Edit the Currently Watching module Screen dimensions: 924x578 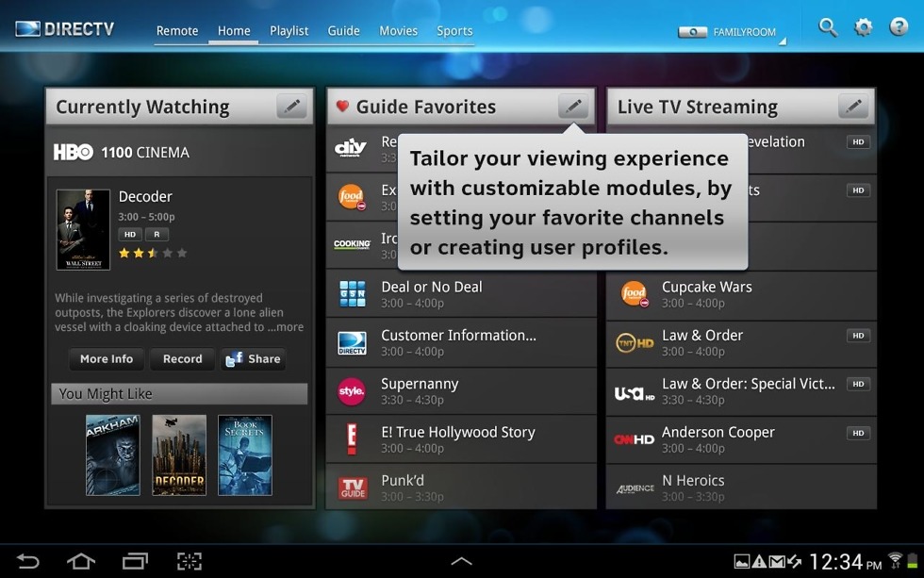(291, 107)
